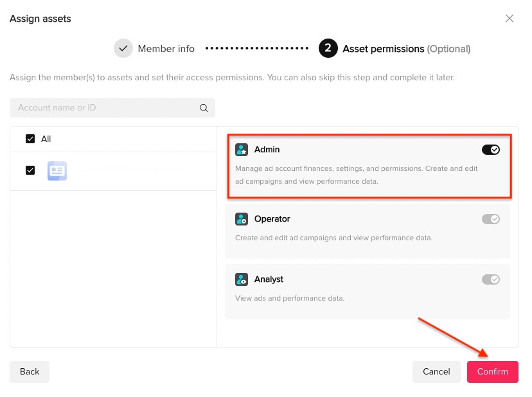Turn off the Admin toggle
Image resolution: width=532 pixels, height=397 pixels.
coord(491,150)
